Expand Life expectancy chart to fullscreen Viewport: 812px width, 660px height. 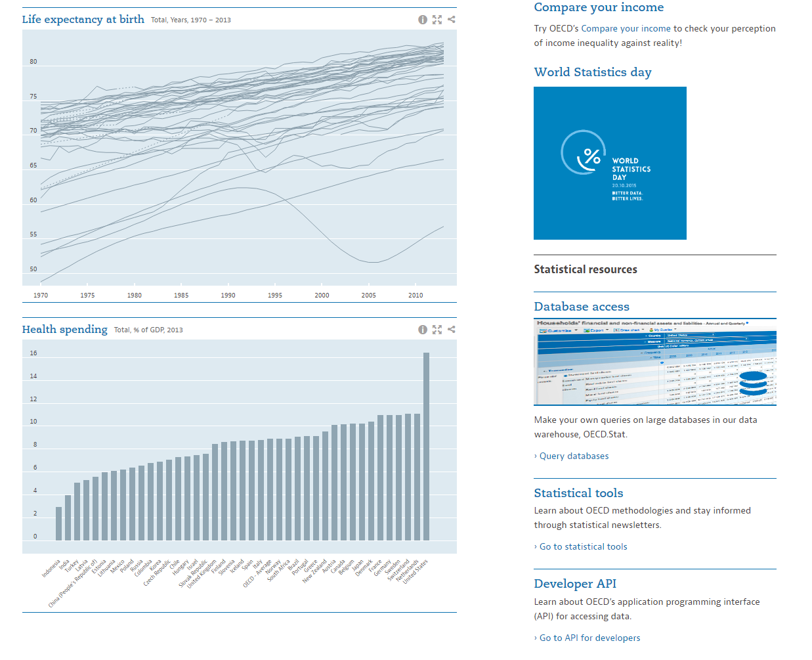437,20
